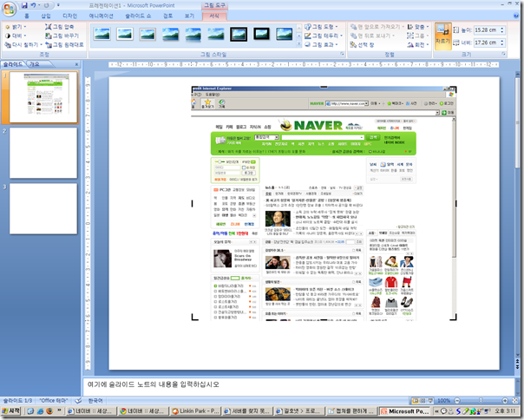Apply the ninth picture style in gallery
524x420 pixels.
click(284, 34)
